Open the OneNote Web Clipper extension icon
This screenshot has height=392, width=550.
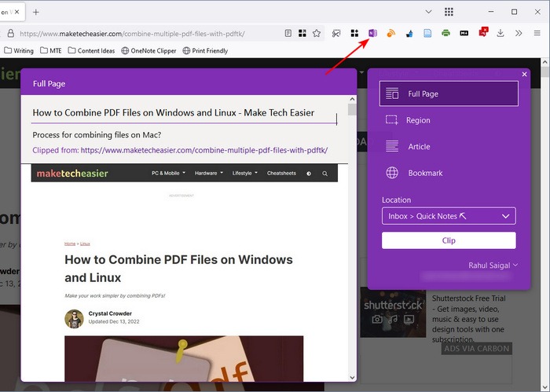coord(372,33)
